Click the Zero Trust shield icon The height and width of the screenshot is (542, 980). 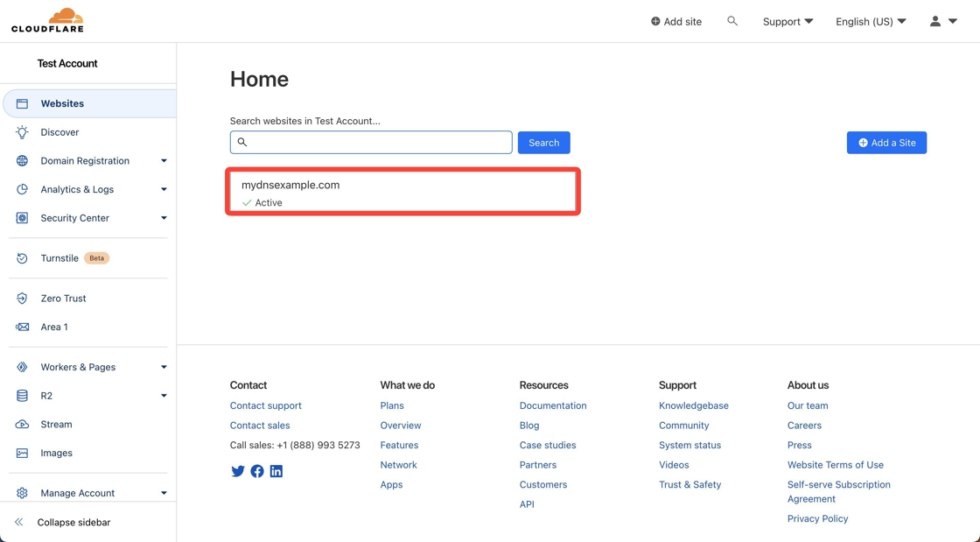(22, 299)
